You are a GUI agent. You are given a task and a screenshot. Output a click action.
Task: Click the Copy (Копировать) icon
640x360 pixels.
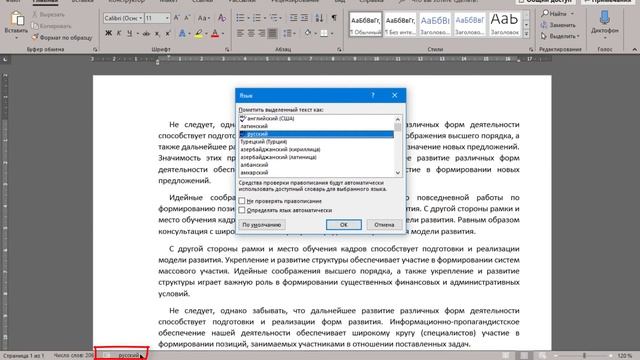click(x=35, y=26)
